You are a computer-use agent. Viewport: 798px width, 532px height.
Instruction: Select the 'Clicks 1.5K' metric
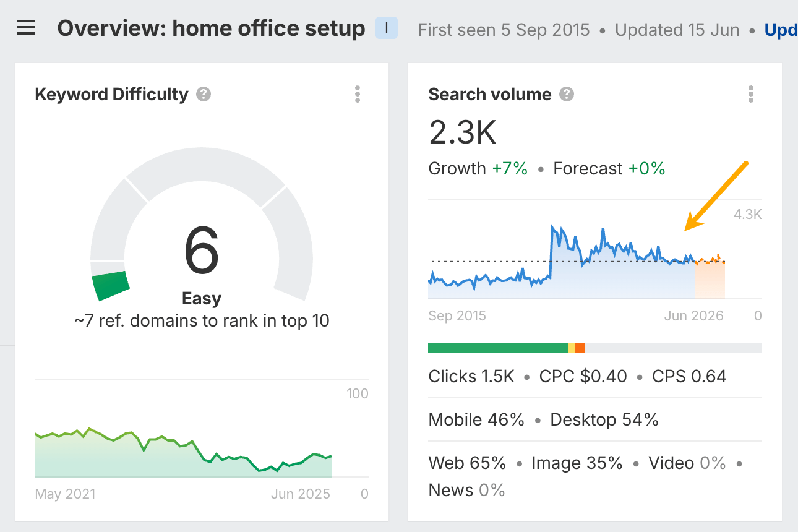(x=471, y=376)
